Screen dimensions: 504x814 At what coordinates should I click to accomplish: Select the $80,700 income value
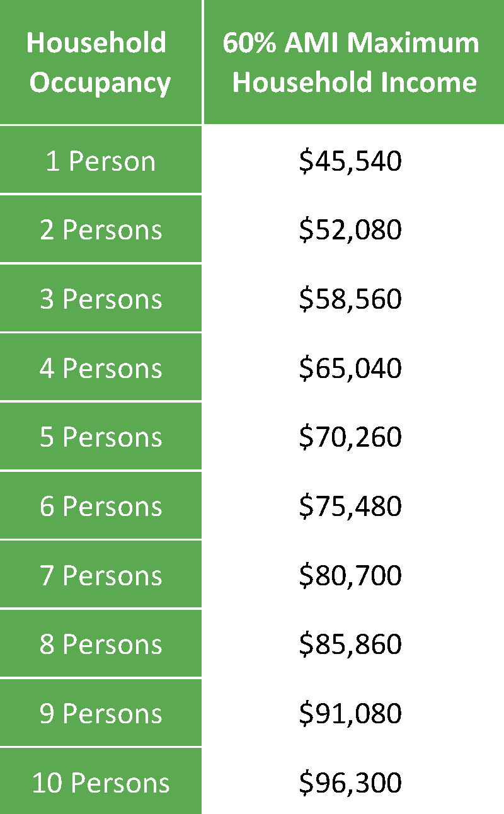(350, 576)
